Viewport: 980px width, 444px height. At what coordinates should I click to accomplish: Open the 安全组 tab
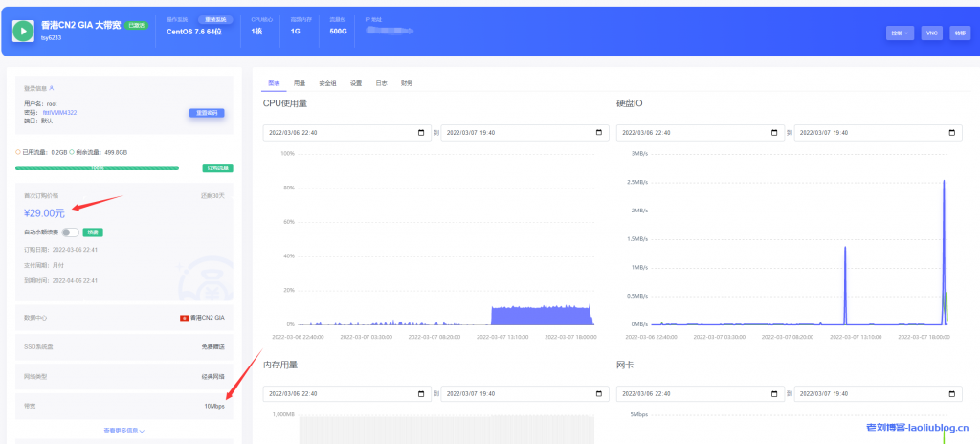327,83
